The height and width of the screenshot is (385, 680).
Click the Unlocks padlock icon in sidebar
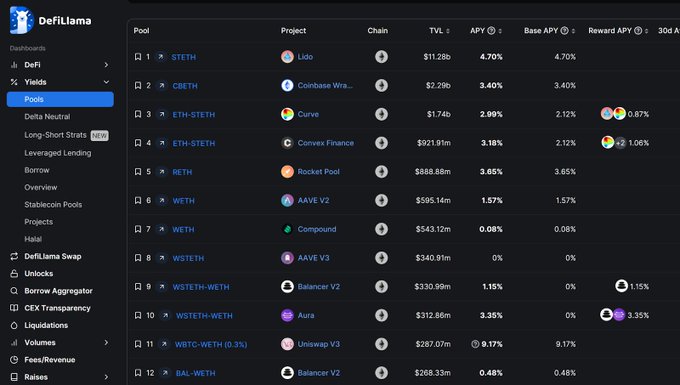click(x=14, y=274)
